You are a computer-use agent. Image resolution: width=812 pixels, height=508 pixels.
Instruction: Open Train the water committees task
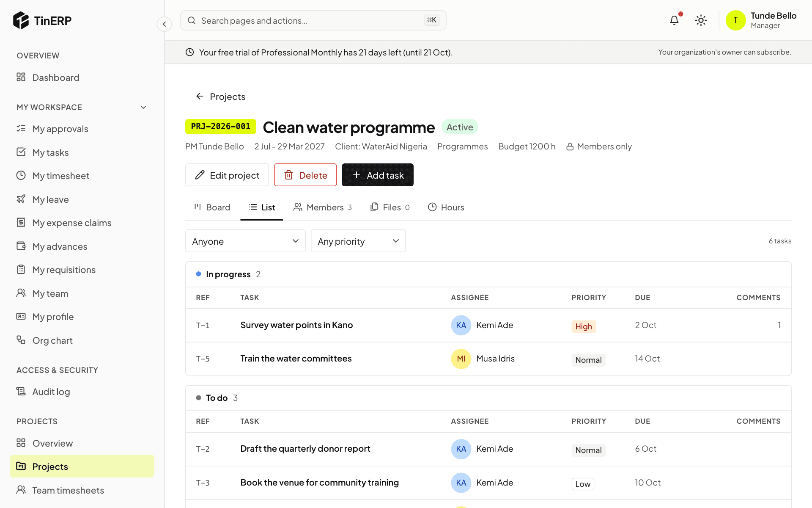click(x=296, y=359)
